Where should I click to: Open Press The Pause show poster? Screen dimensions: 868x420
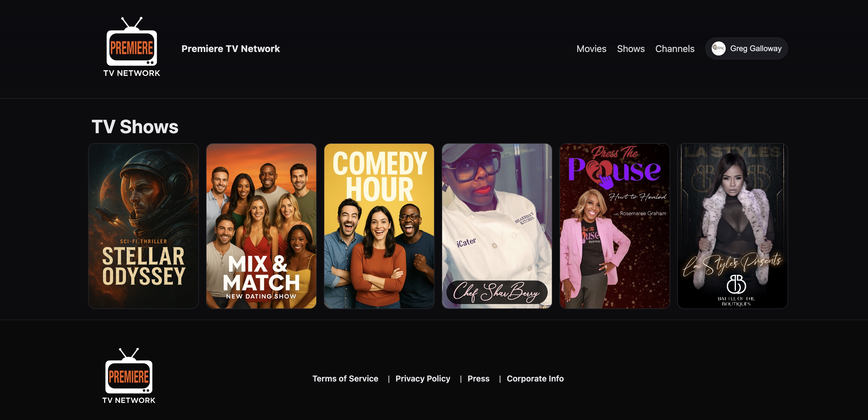[614, 226]
